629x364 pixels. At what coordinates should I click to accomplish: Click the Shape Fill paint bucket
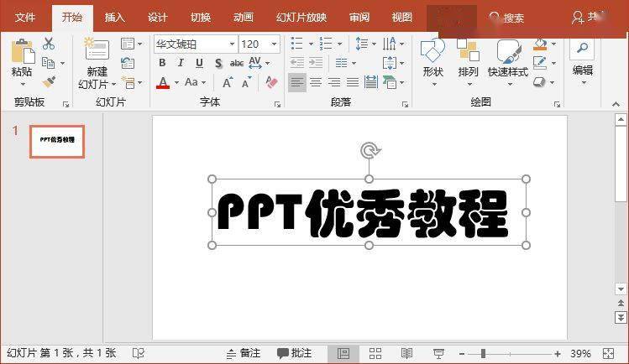(x=540, y=44)
